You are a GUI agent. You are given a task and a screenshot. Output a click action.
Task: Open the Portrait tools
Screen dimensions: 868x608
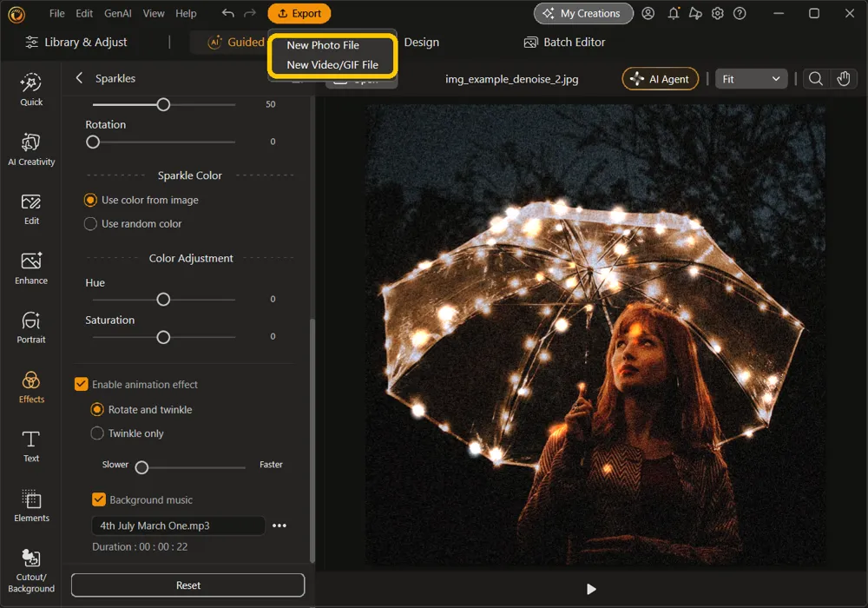coord(31,327)
